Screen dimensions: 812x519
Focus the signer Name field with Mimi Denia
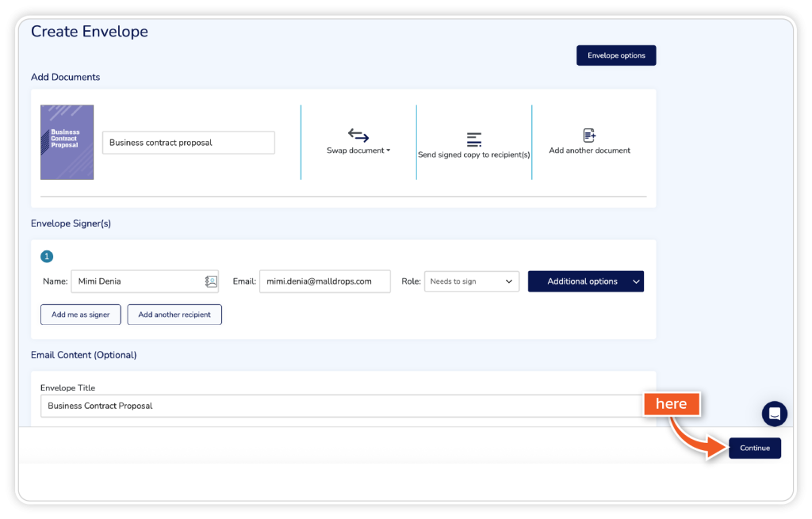click(135, 281)
